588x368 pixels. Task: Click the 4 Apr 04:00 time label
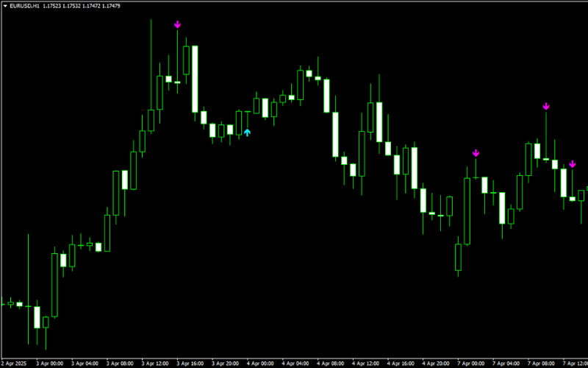click(x=296, y=364)
